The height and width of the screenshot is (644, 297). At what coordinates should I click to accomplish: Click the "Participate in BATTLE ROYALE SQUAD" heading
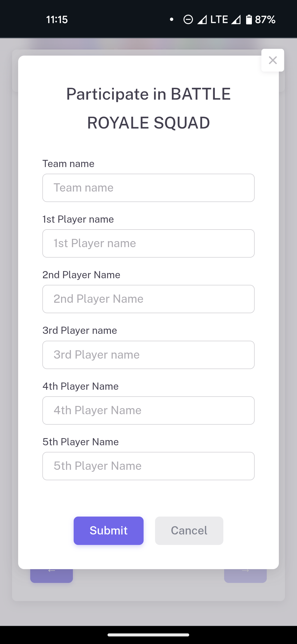(148, 108)
